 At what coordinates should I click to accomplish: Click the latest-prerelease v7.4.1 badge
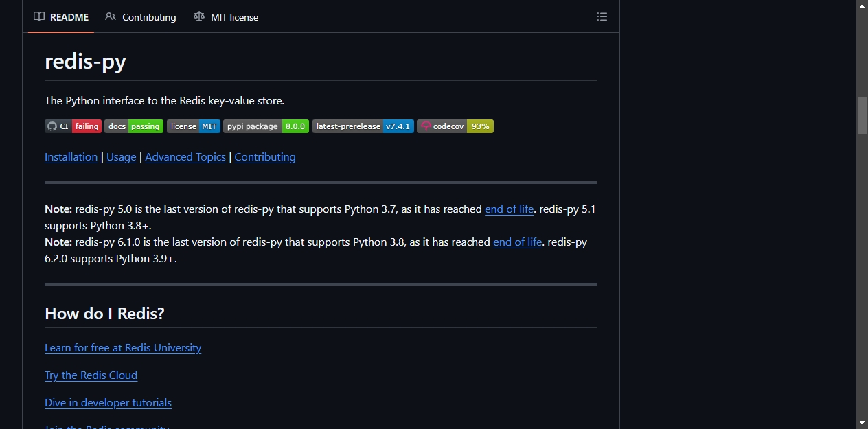(x=363, y=126)
